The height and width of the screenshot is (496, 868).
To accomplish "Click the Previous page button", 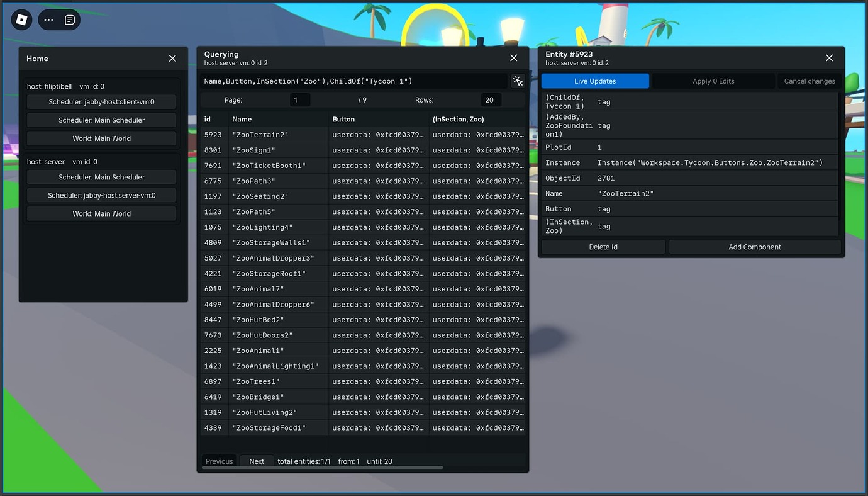I will pos(219,461).
